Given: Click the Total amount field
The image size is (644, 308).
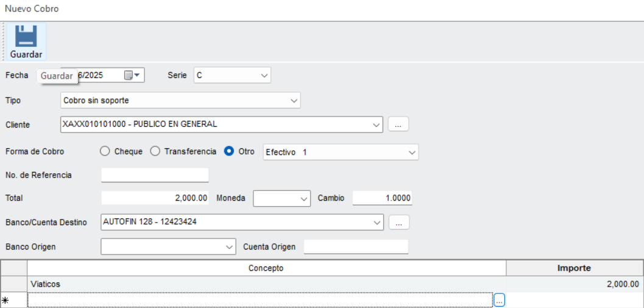Looking at the screenshot, I should [155, 198].
